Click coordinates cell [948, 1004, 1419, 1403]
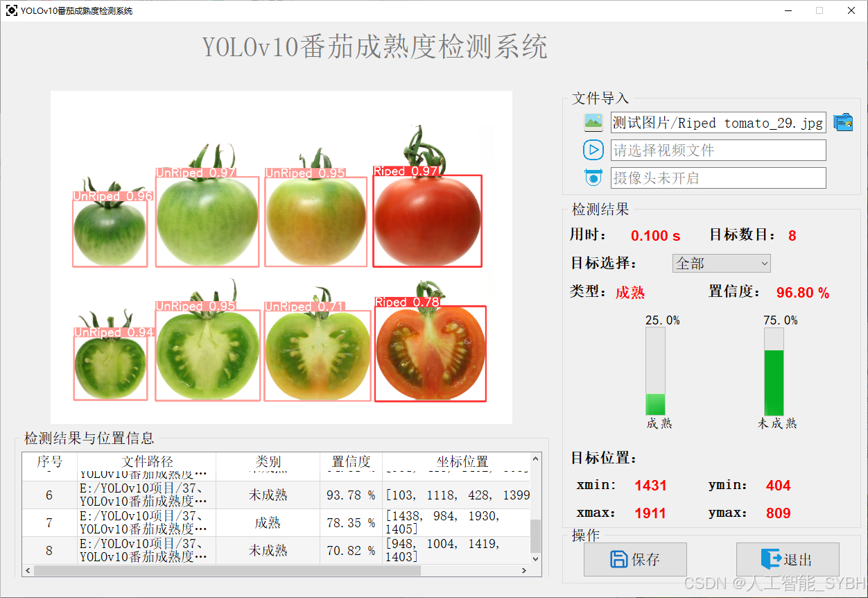This screenshot has height=598, width=868. click(457, 551)
